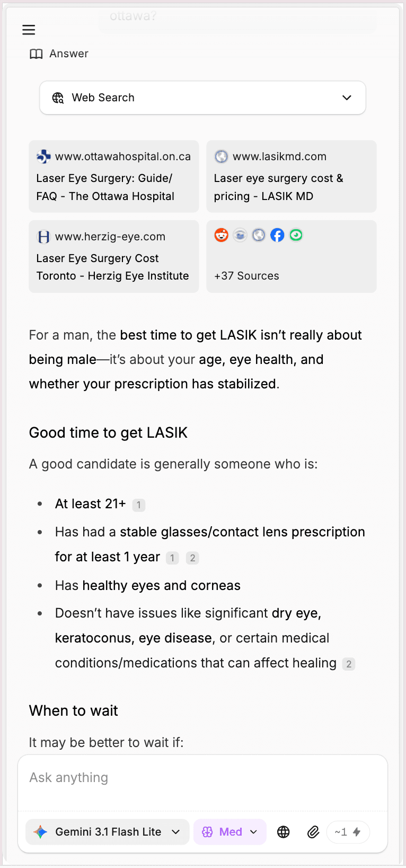Open the hamburger menu
The height and width of the screenshot is (868, 406).
pyautogui.click(x=29, y=30)
